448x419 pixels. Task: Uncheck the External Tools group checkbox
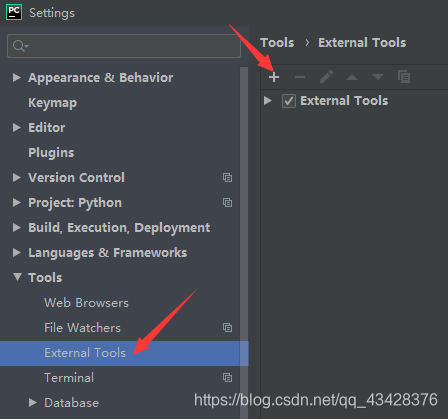pyautogui.click(x=289, y=101)
